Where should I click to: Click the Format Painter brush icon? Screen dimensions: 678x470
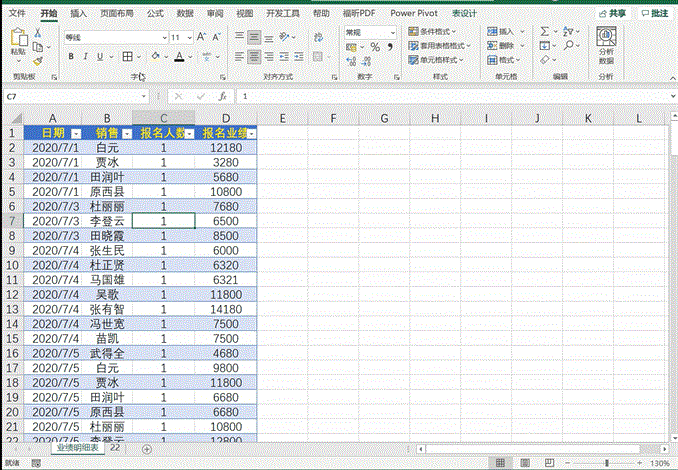click(x=38, y=59)
